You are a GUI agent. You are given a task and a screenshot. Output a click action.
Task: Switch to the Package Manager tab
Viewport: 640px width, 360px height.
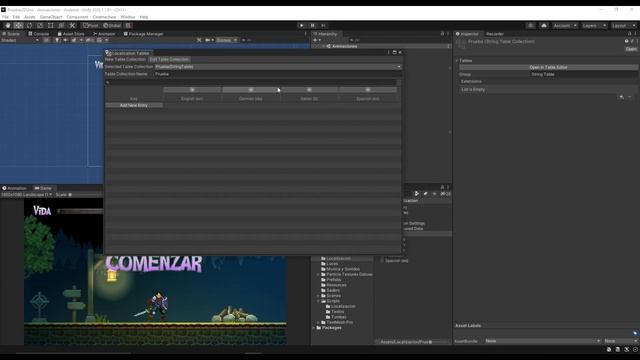[143, 34]
